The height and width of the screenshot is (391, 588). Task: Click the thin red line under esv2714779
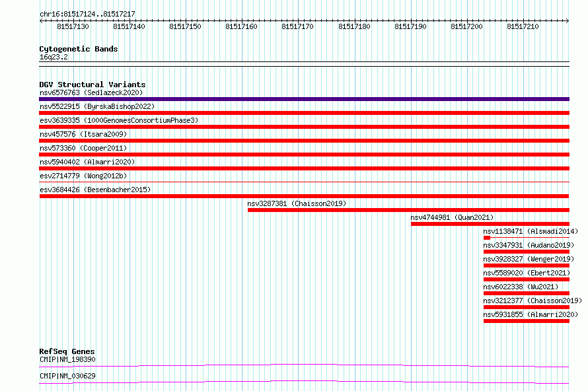point(304,182)
